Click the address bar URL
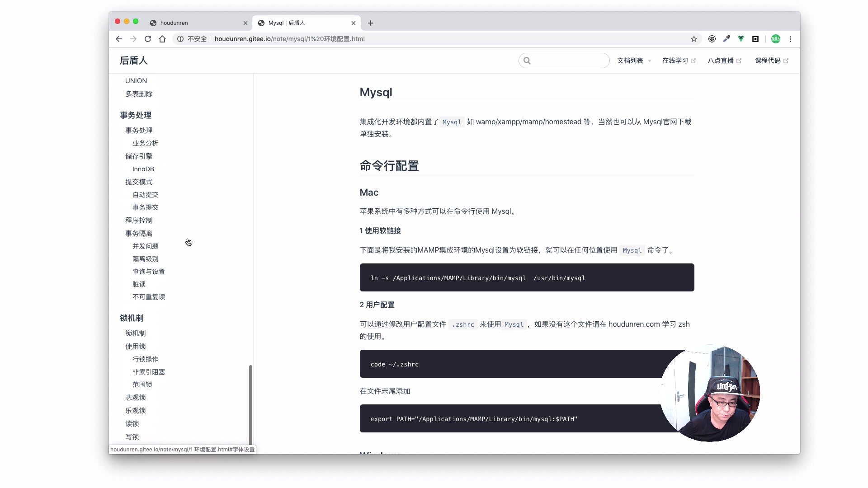Viewport: 868px width, 488px height. tap(290, 39)
